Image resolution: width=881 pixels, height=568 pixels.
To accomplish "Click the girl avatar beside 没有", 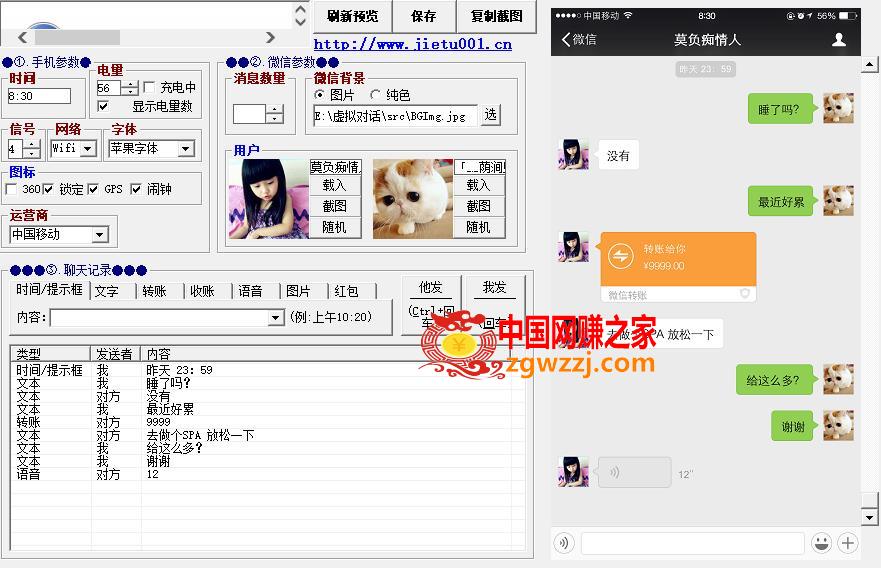I will 573,154.
